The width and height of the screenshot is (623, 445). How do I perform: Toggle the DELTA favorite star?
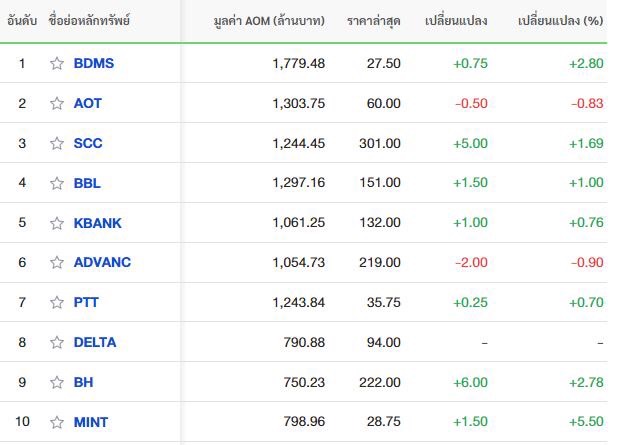tap(57, 342)
